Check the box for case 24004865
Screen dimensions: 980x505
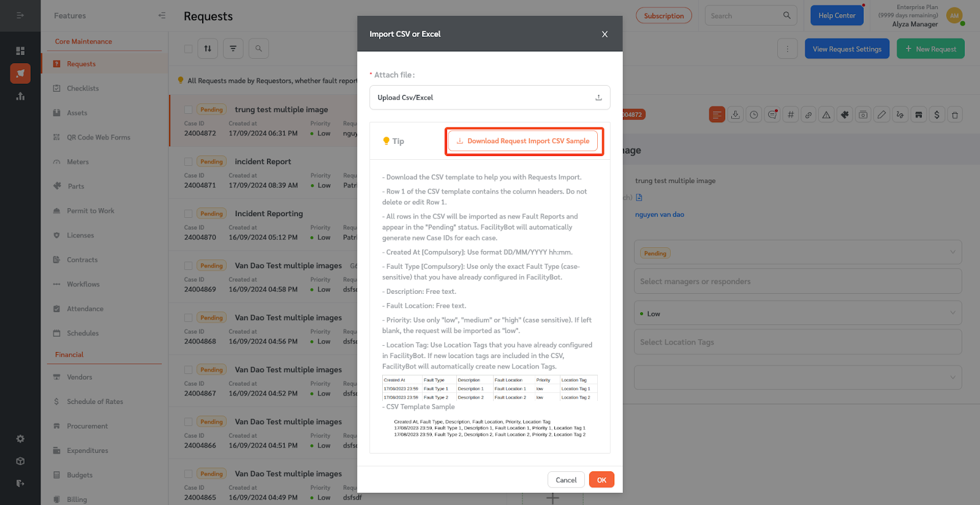(188, 474)
